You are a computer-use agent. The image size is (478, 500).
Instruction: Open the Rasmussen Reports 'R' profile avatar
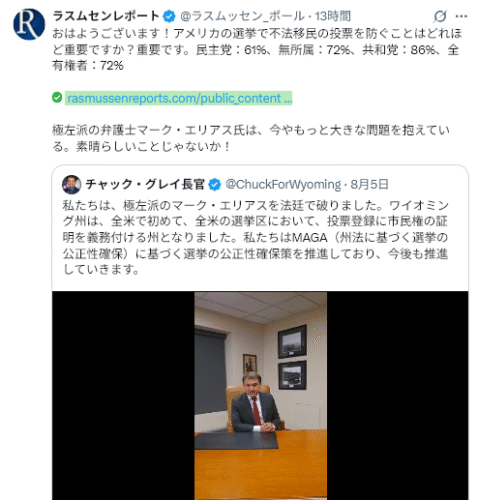29,24
